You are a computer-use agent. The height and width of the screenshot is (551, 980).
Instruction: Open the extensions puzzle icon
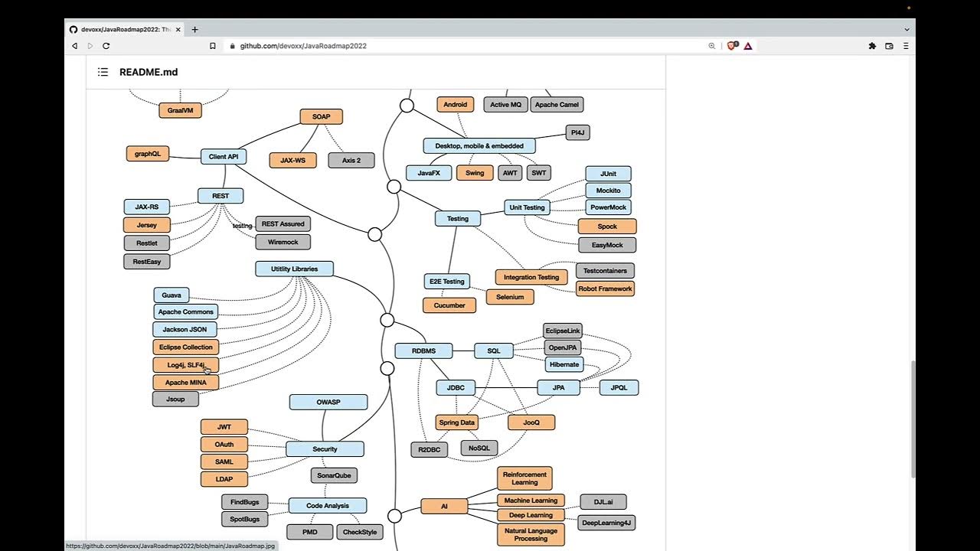pyautogui.click(x=872, y=46)
